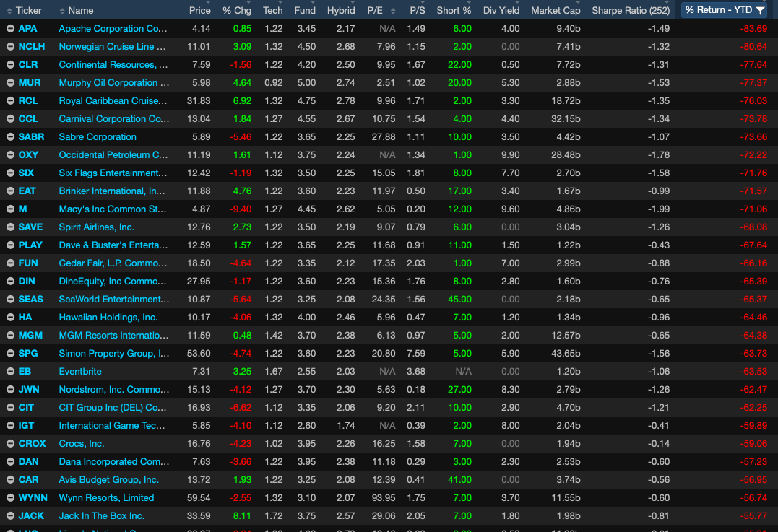
Task: Click the 93.95 P/E value for WYNN
Action: tap(384, 498)
